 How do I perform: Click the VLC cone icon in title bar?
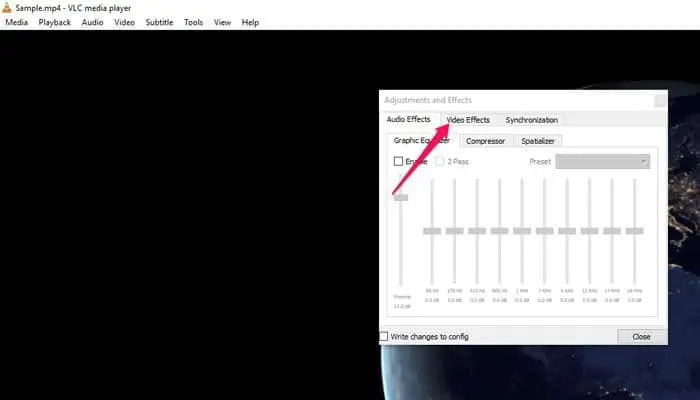[8, 7]
